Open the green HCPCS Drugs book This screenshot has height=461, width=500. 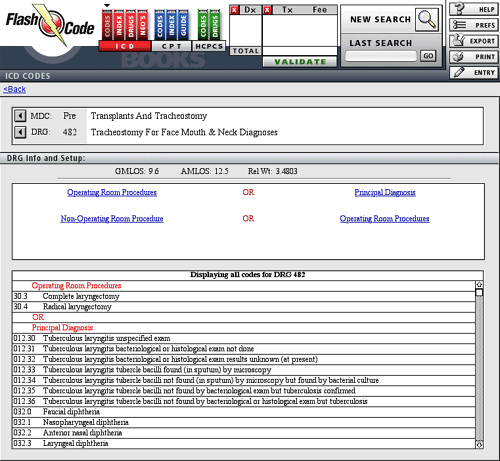pos(215,25)
